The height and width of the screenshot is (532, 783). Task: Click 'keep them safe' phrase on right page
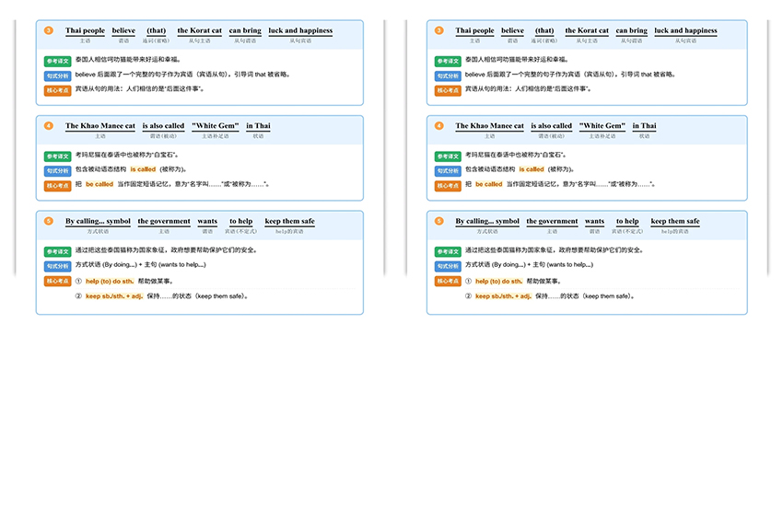click(675, 222)
